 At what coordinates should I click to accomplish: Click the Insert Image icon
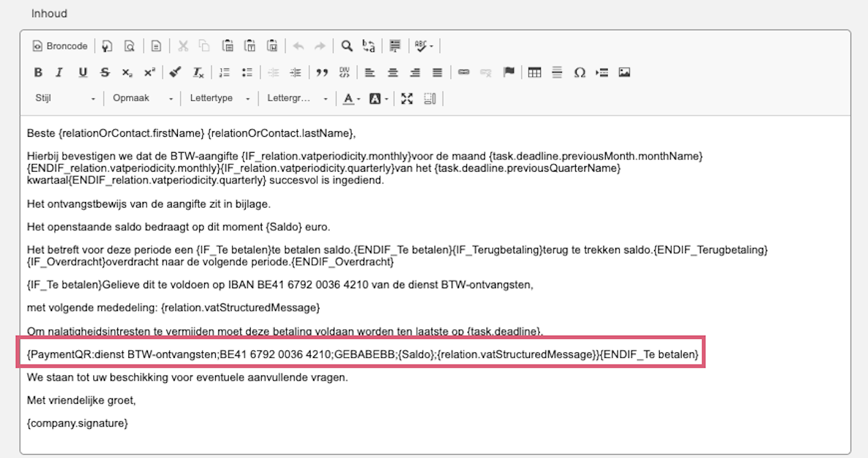point(624,73)
